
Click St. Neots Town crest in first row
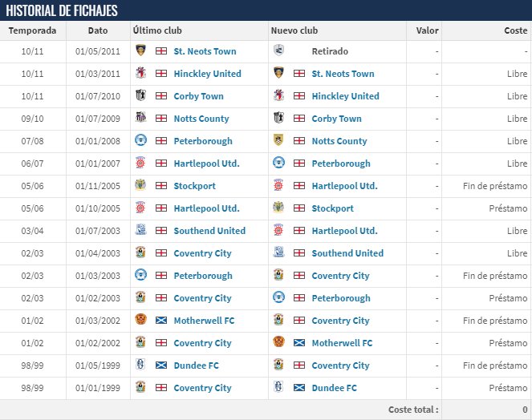(x=141, y=51)
